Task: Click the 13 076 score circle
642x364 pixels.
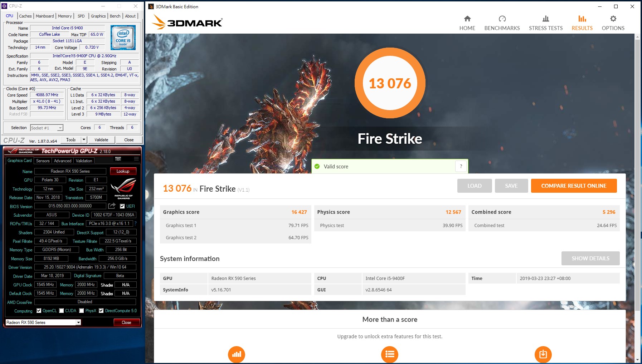Action: (x=390, y=83)
